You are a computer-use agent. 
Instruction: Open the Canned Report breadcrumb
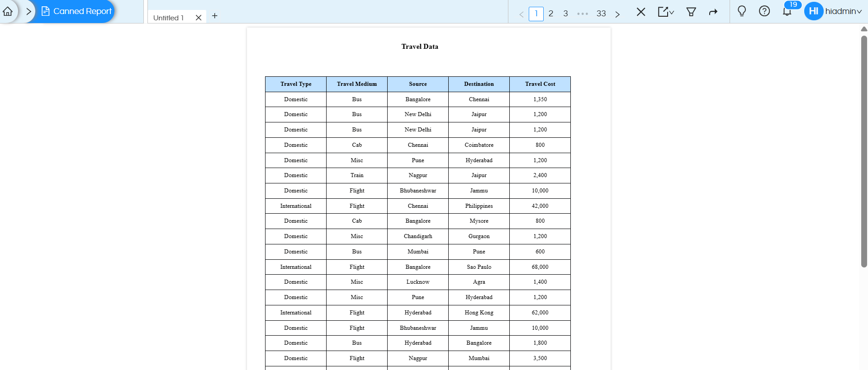[76, 11]
